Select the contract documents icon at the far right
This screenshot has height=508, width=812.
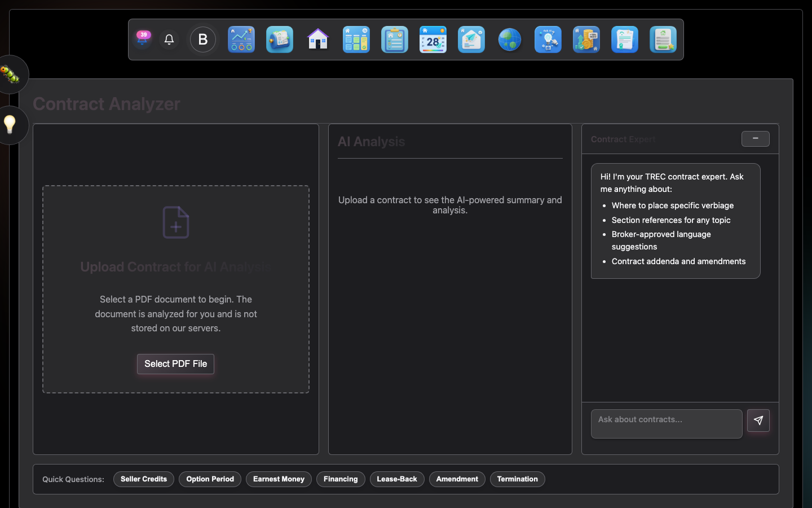(x=663, y=40)
